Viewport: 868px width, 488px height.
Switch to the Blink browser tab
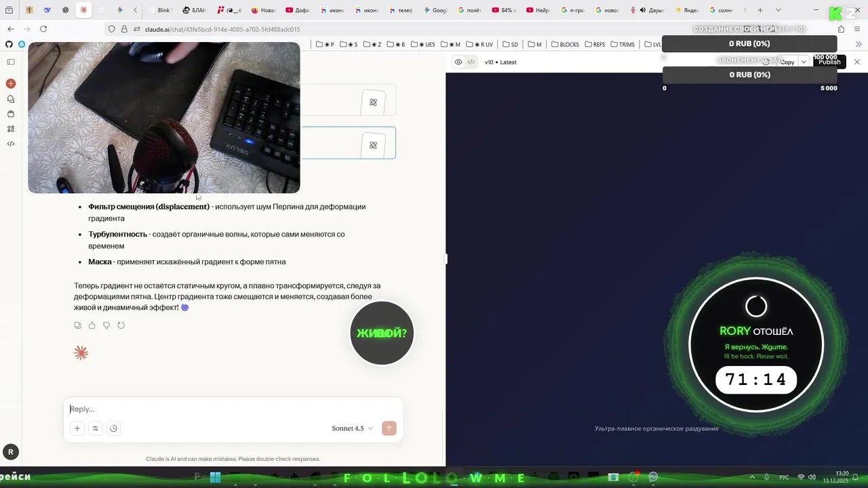pyautogui.click(x=162, y=10)
